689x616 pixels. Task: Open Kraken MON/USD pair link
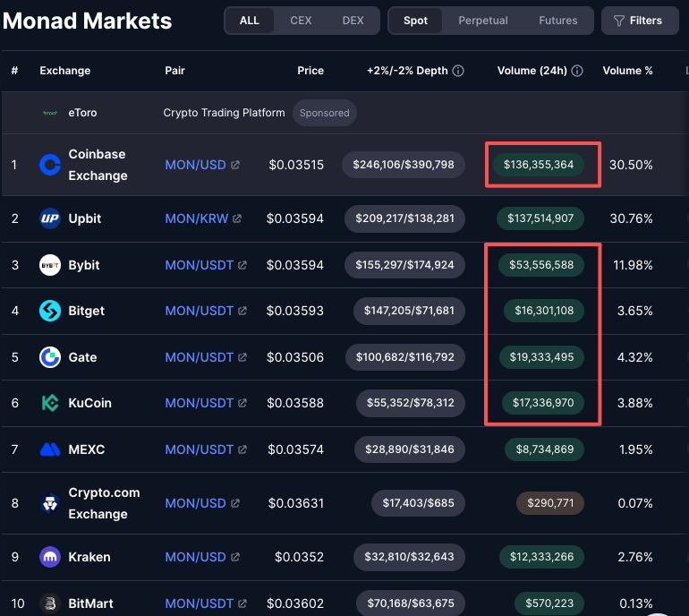pyautogui.click(x=196, y=557)
